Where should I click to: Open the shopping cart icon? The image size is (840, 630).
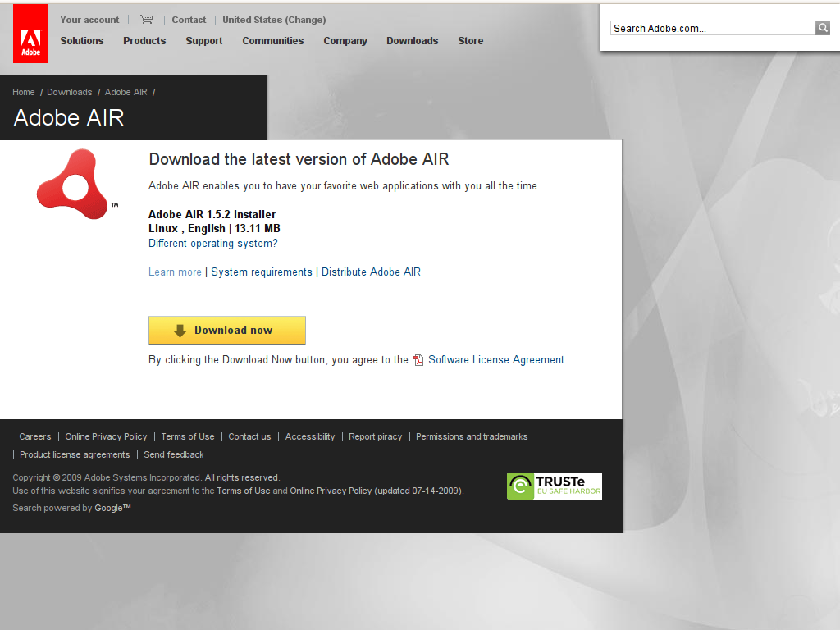coord(146,20)
